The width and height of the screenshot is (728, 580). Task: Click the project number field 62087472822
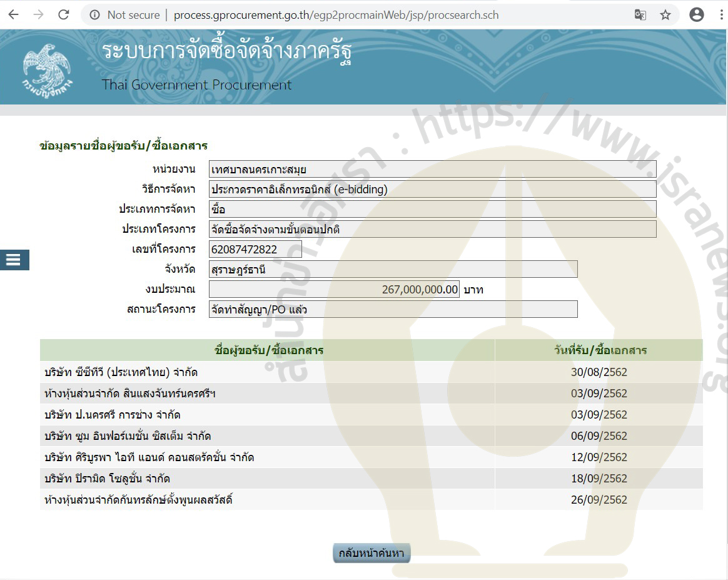point(255,250)
